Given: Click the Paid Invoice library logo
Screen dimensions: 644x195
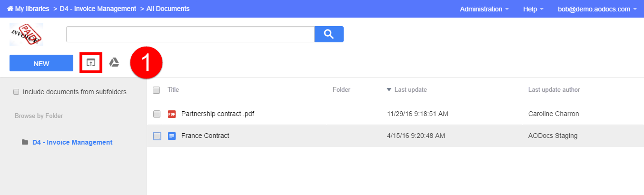Looking at the screenshot, I should (26, 34).
